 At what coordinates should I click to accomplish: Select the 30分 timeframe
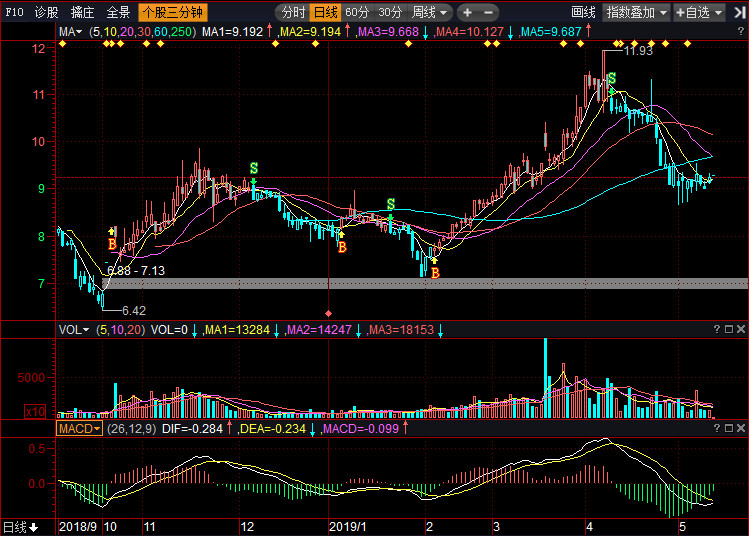click(390, 13)
